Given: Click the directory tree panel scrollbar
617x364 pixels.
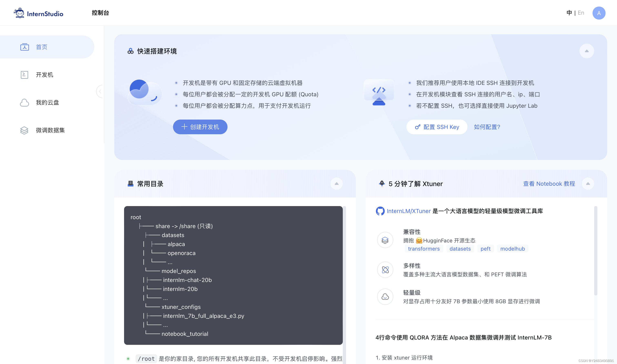Looking at the screenshot, I should 344,285.
